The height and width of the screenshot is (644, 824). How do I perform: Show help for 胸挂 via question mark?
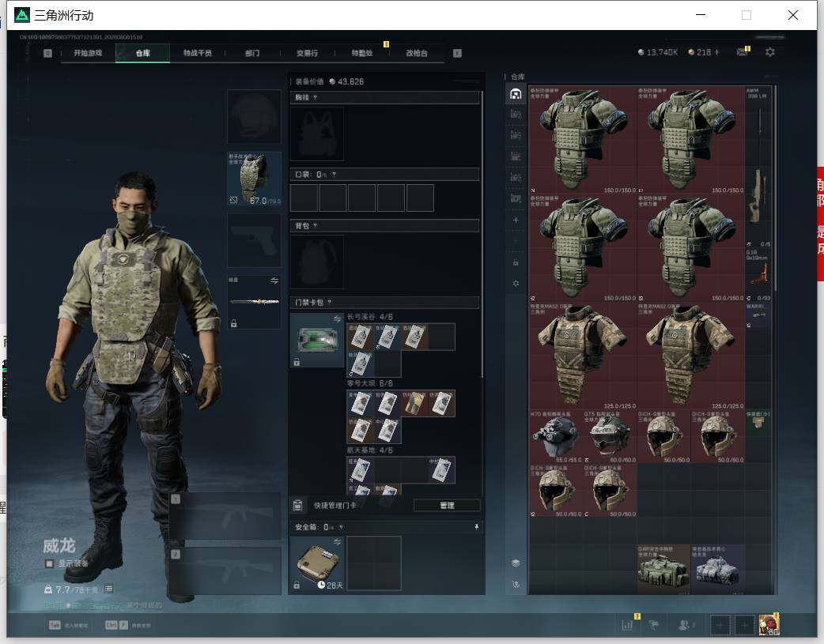[x=315, y=98]
